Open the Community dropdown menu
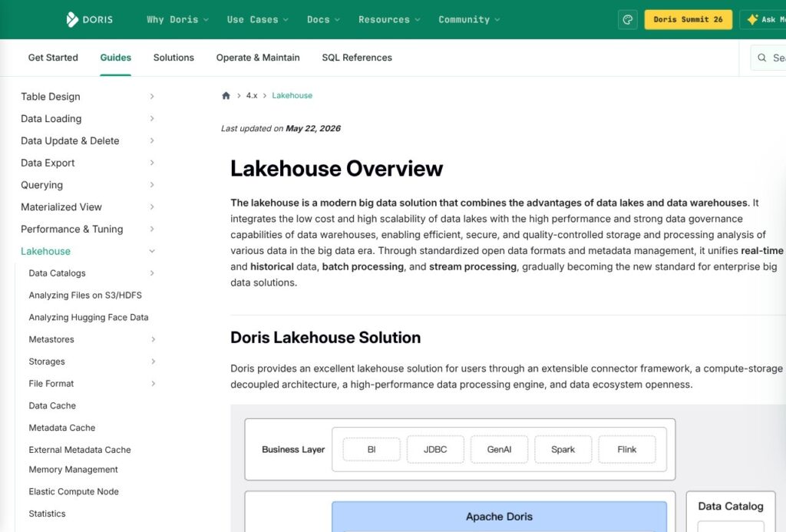 [469, 19]
